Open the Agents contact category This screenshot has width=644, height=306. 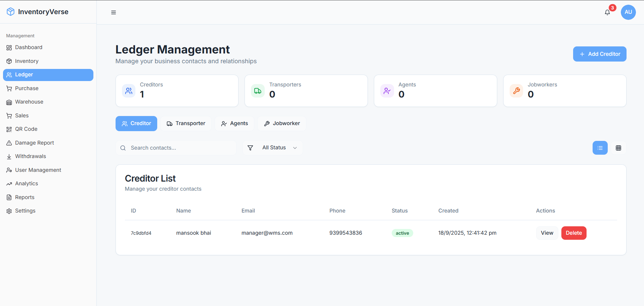click(234, 123)
